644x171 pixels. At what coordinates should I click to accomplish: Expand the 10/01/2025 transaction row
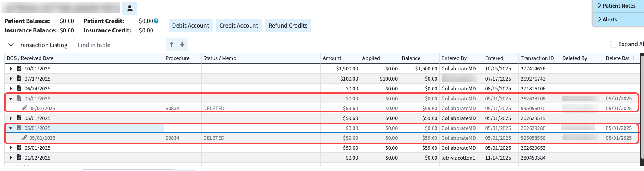click(11, 69)
